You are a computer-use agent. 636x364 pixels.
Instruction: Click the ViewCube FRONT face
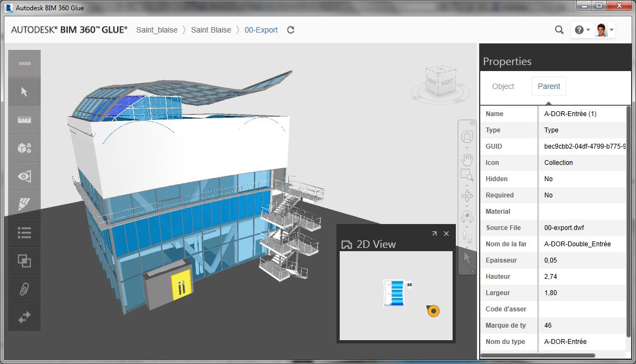point(431,82)
